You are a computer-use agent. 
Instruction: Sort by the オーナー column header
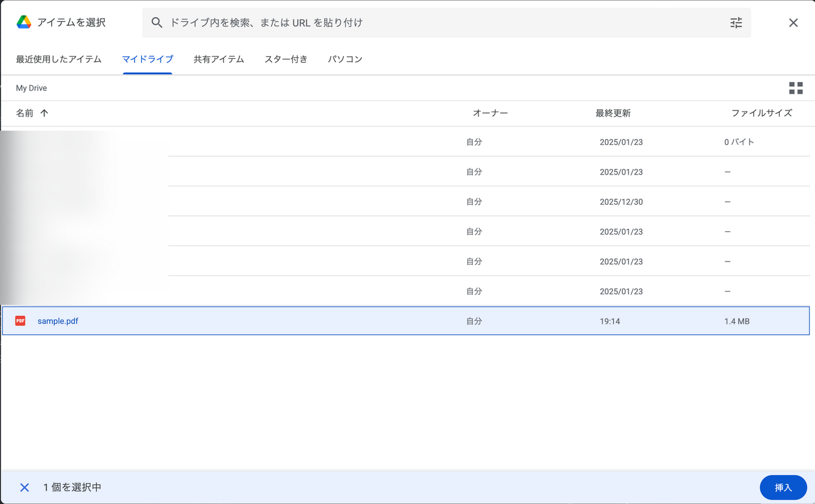click(490, 113)
